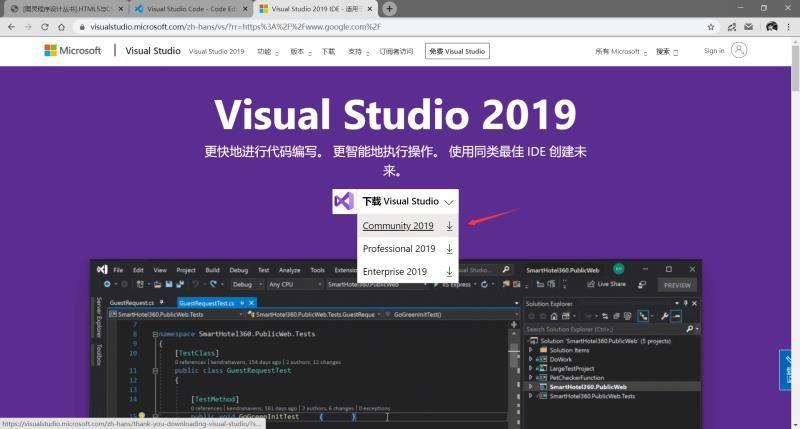Viewport: 800px width, 429px height.
Task: Expand the 支持 navigation menu
Action: (x=358, y=52)
